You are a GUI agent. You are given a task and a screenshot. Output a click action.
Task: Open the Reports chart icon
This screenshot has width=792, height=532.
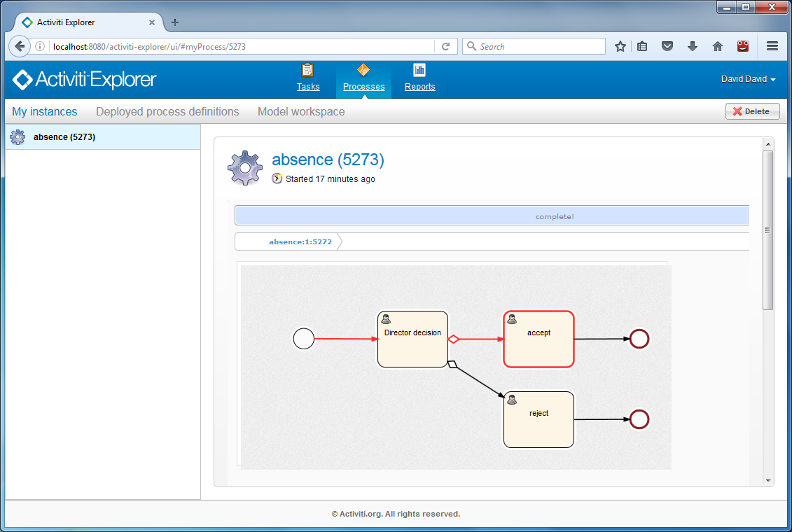click(x=419, y=70)
